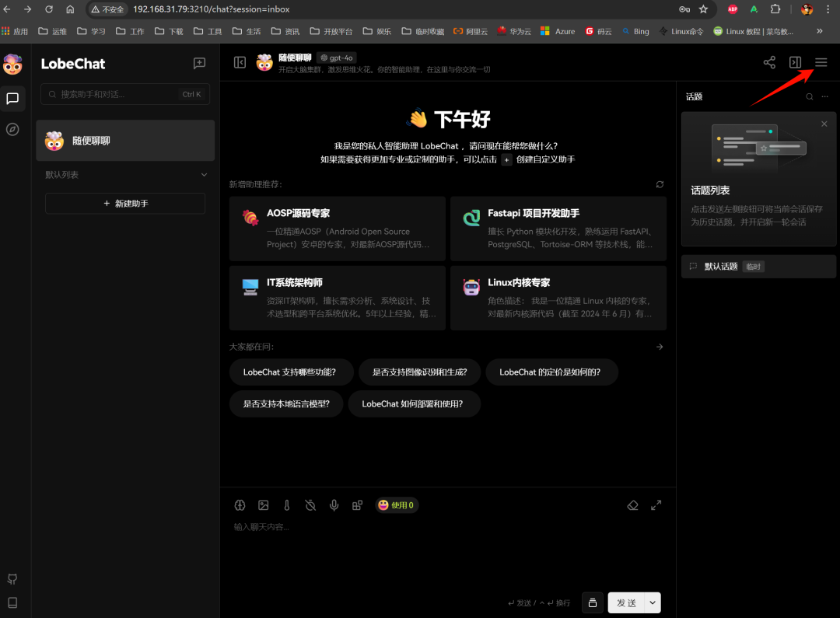Close the 话题列表 guide card
The width and height of the screenshot is (840, 618).
click(x=824, y=124)
